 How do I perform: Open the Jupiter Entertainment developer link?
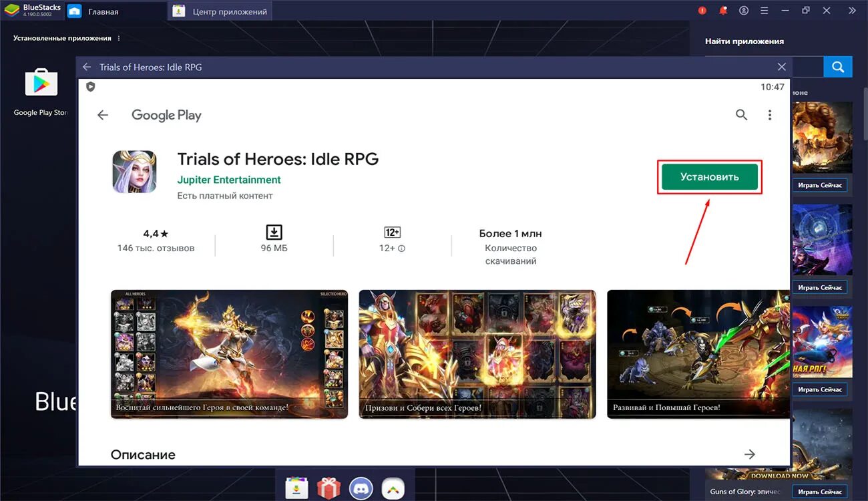coord(229,180)
